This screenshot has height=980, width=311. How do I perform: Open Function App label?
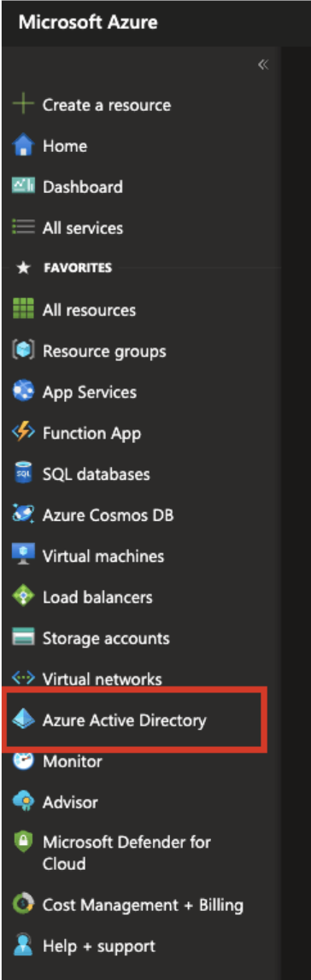92,434
